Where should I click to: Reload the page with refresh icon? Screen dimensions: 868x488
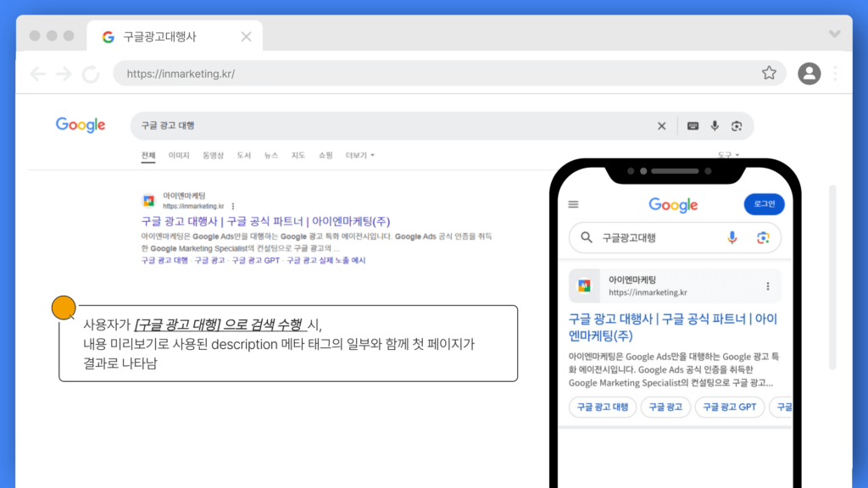(x=91, y=74)
